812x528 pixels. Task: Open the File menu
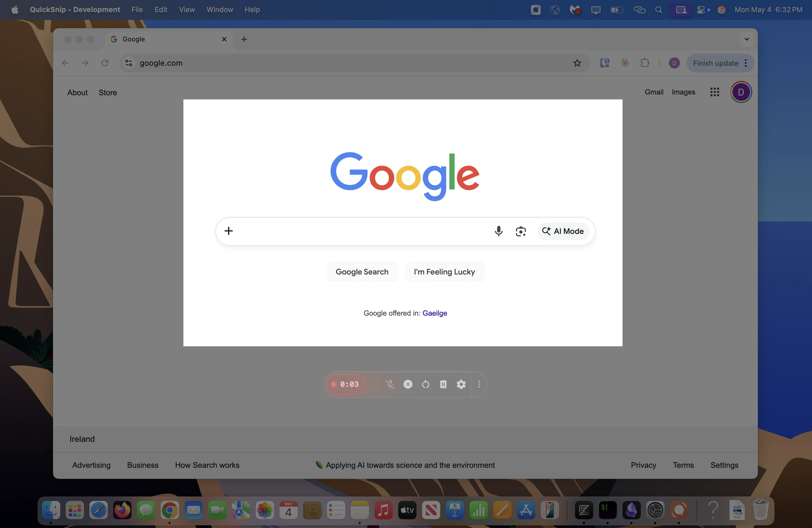[137, 10]
